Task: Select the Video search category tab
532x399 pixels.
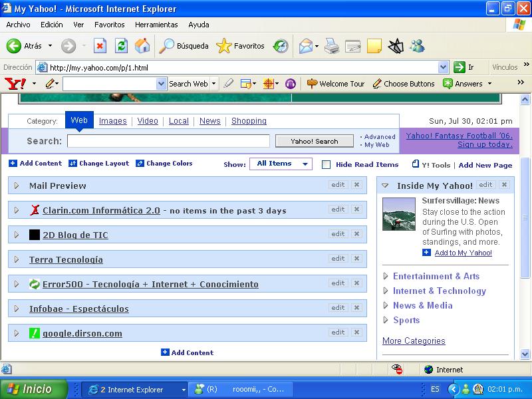Action: click(148, 121)
